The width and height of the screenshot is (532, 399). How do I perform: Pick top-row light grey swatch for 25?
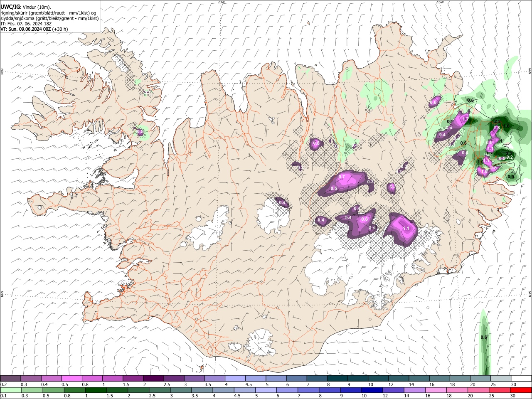pyautogui.click(x=501, y=379)
